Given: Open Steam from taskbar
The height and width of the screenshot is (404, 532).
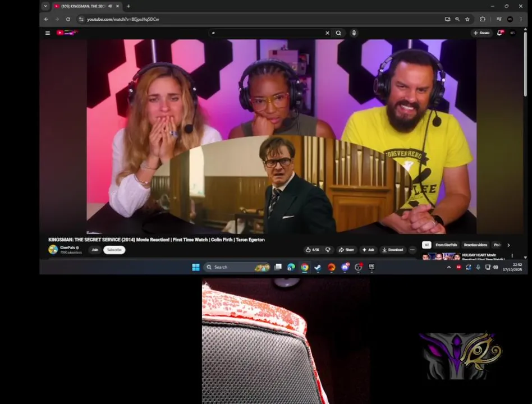Looking at the screenshot, I should pyautogui.click(x=318, y=267).
